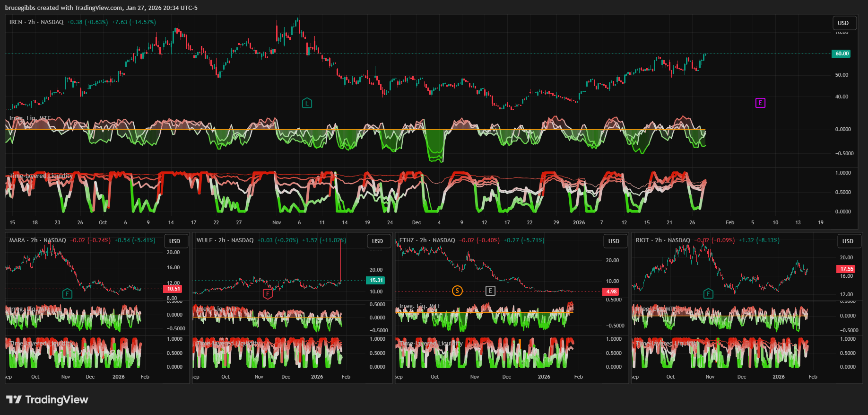Image resolution: width=868 pixels, height=415 pixels.
Task: Click the 60.00 current price label on IREN
Action: [842, 53]
